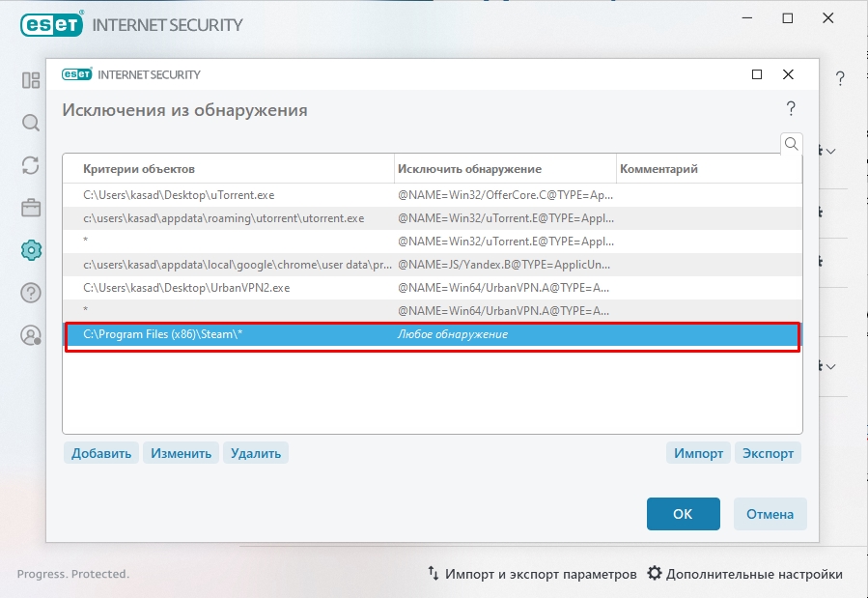Click the search magnifier above exclusions table
868x598 pixels.
click(791, 144)
